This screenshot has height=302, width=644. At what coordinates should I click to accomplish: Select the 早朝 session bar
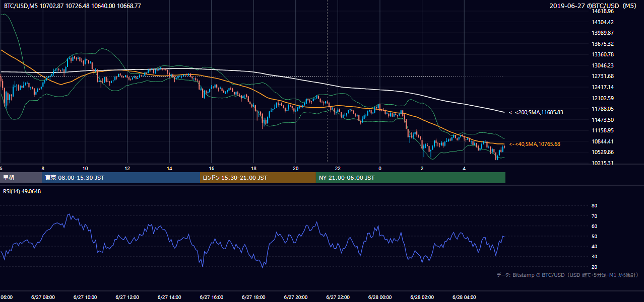(x=21, y=178)
